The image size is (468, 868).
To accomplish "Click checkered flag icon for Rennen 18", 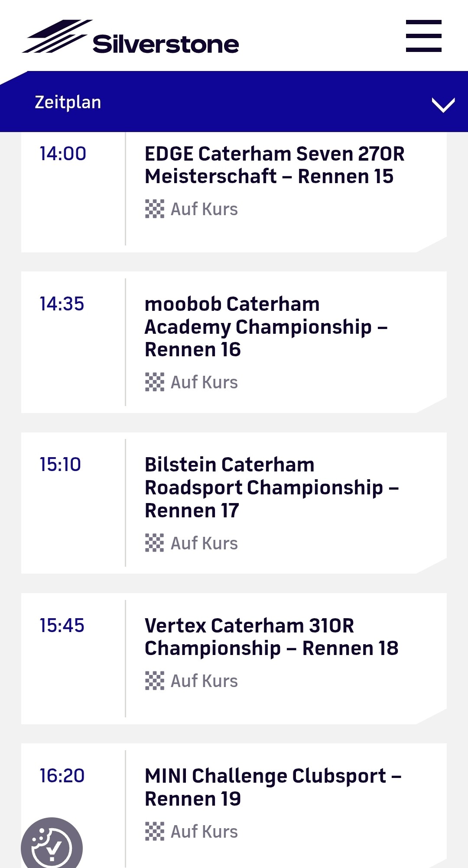I will pos(154,681).
